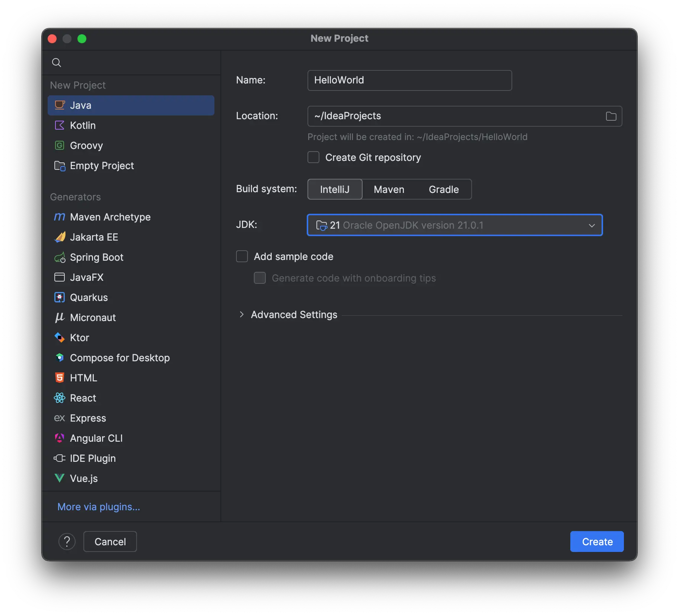Choose the Groovy project type
Screen dimensions: 679x616
(x=86, y=146)
